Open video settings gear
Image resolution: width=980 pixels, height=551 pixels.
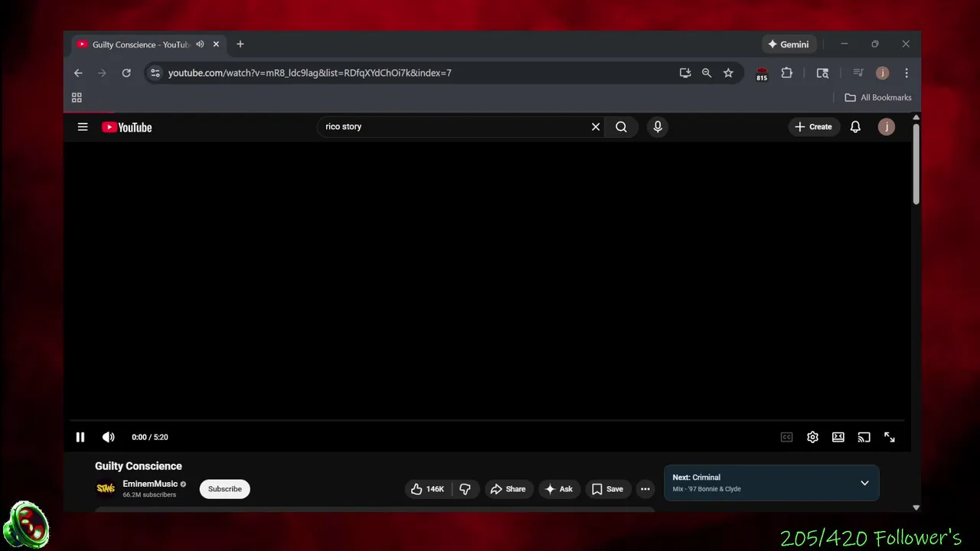click(812, 437)
